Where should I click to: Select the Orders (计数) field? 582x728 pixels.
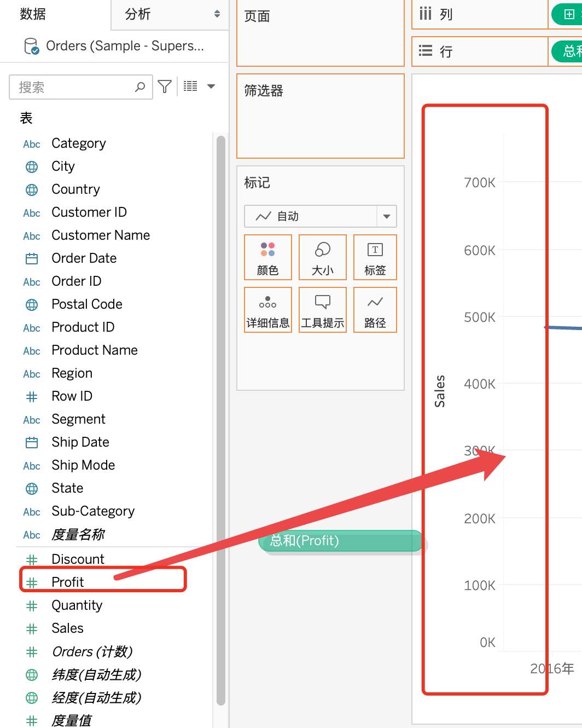pos(92,651)
